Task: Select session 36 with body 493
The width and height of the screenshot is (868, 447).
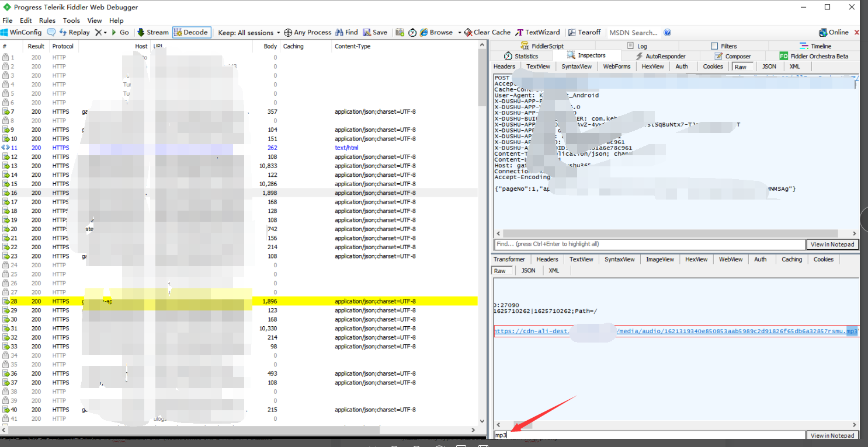Action: [239, 373]
